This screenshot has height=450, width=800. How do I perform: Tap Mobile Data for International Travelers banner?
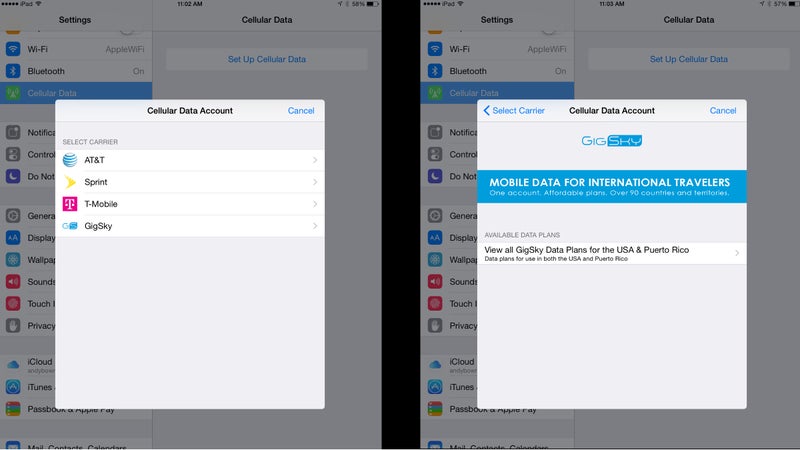click(x=612, y=187)
